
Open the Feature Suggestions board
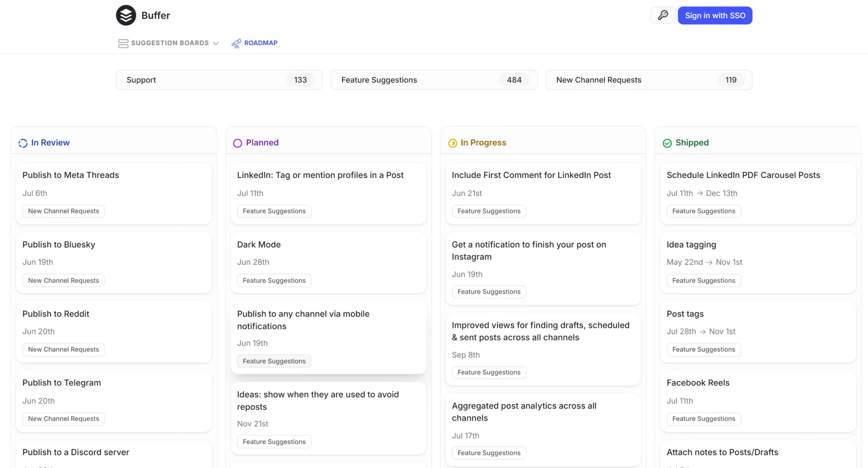434,80
